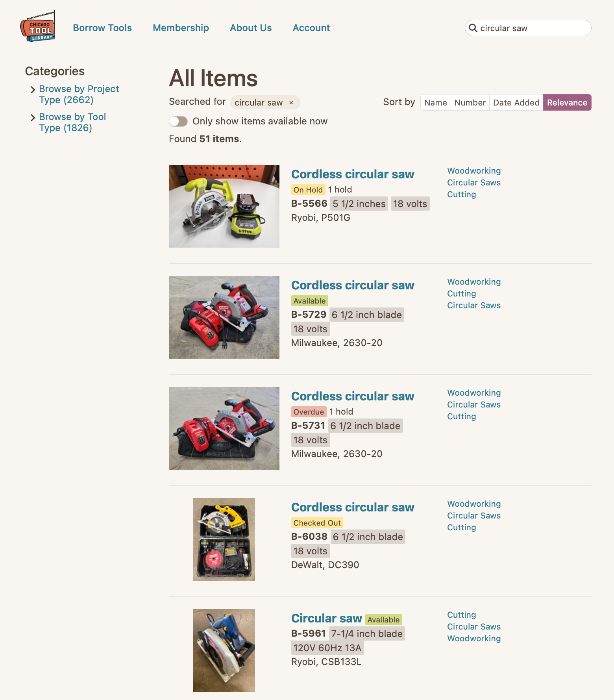
Task: Go to the Membership page
Action: [x=181, y=28]
